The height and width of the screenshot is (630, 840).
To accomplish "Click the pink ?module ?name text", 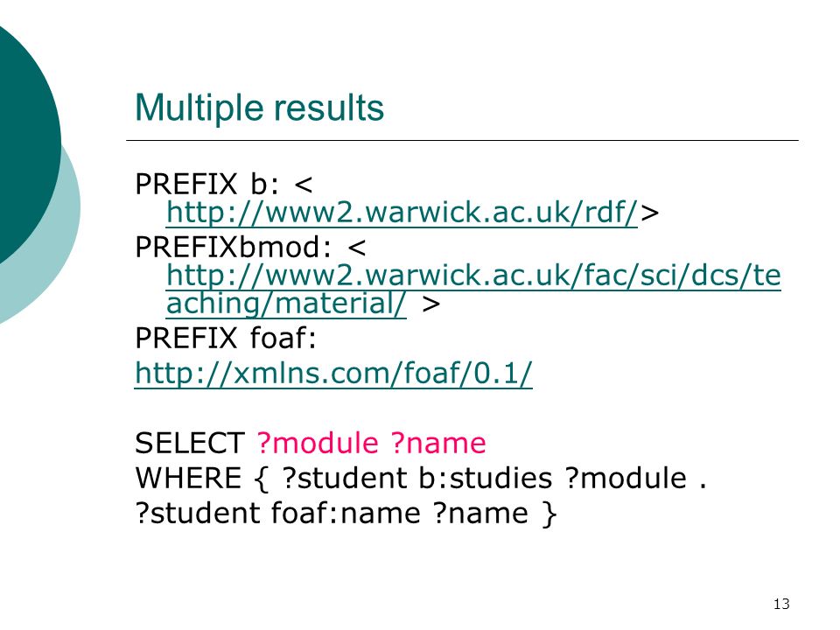I will (x=371, y=444).
